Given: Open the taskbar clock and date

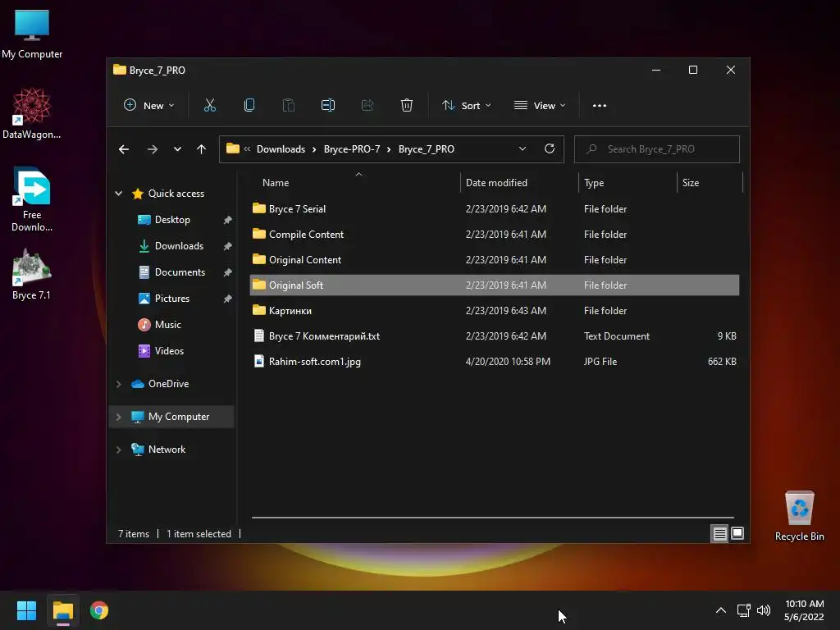Looking at the screenshot, I should coord(804,610).
